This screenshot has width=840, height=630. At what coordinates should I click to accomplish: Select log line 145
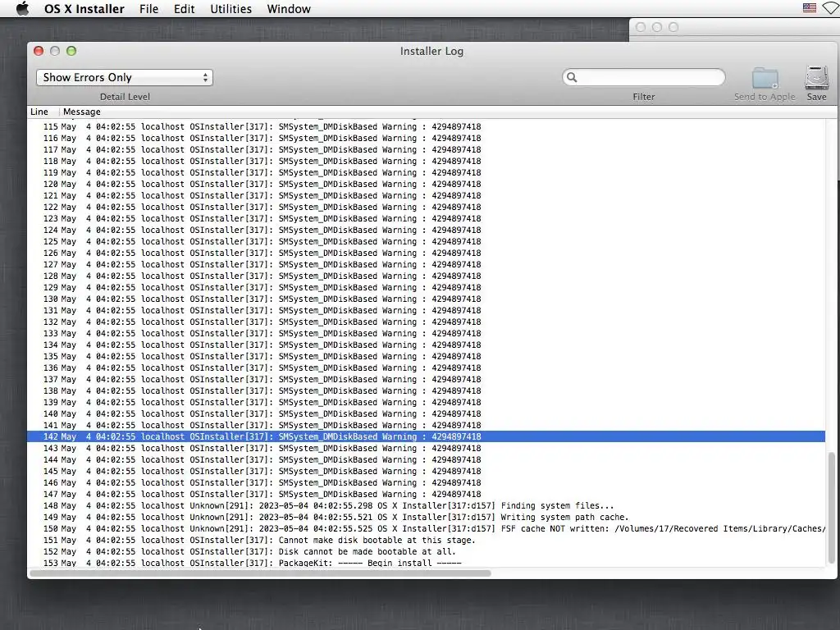click(x=426, y=472)
